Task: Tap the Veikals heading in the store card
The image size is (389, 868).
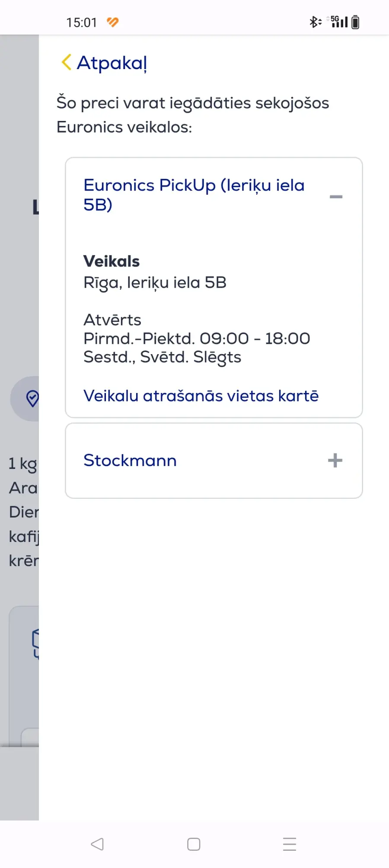Action: click(112, 261)
